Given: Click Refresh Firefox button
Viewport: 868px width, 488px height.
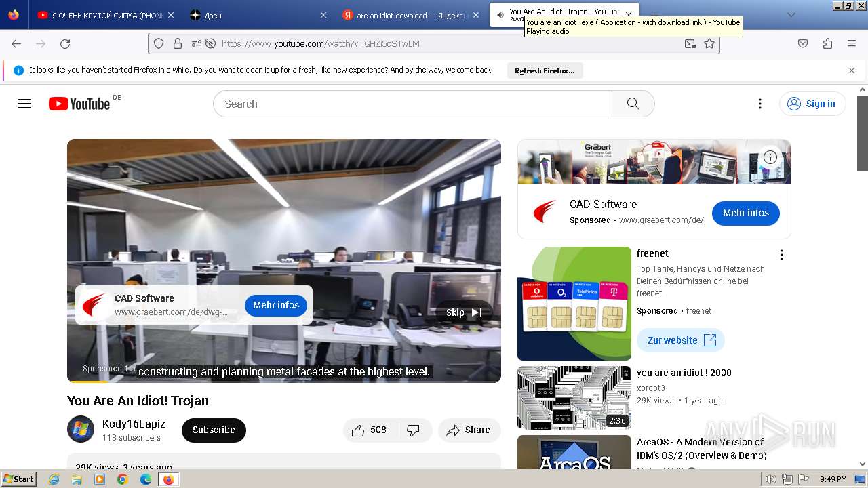Looking at the screenshot, I should [545, 70].
